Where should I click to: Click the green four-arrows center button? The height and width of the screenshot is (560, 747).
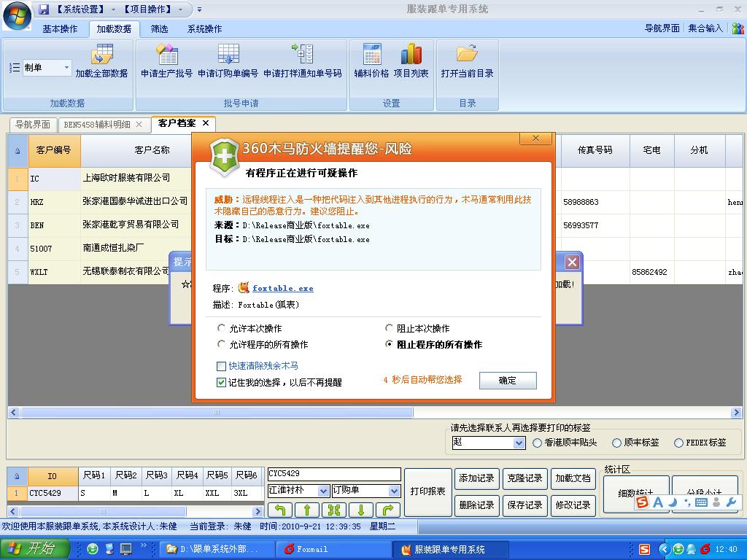(334, 510)
